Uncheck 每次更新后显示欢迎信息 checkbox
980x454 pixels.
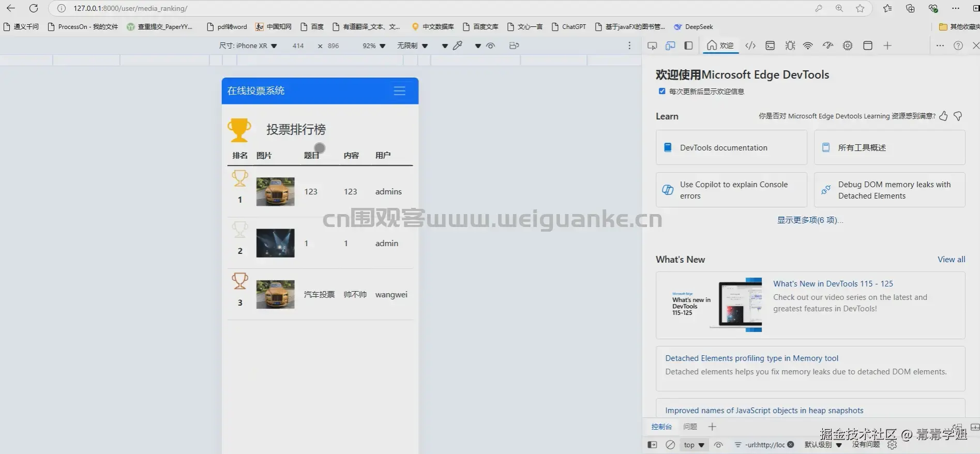662,91
